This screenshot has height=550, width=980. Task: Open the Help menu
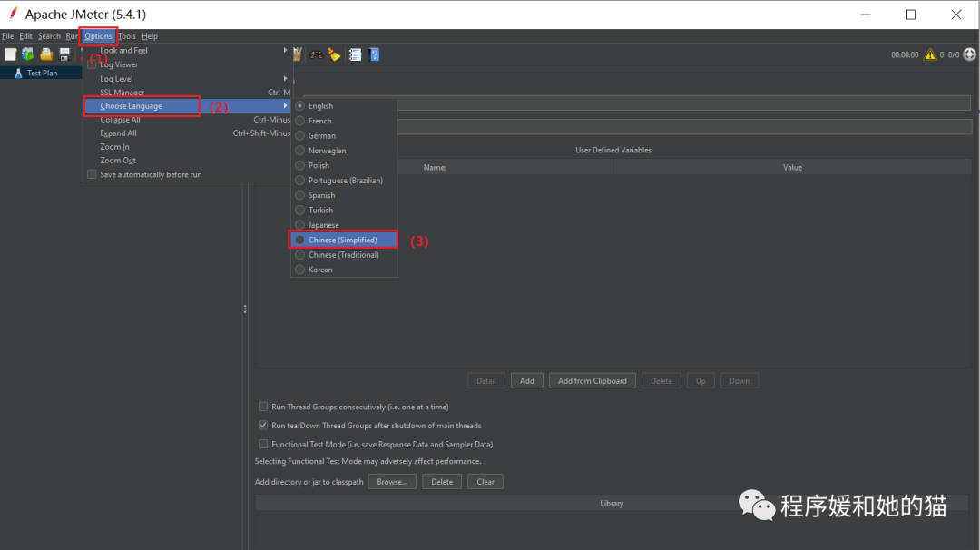click(x=150, y=36)
